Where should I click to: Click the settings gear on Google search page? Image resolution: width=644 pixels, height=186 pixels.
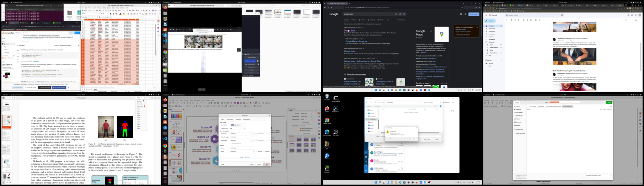point(461,14)
